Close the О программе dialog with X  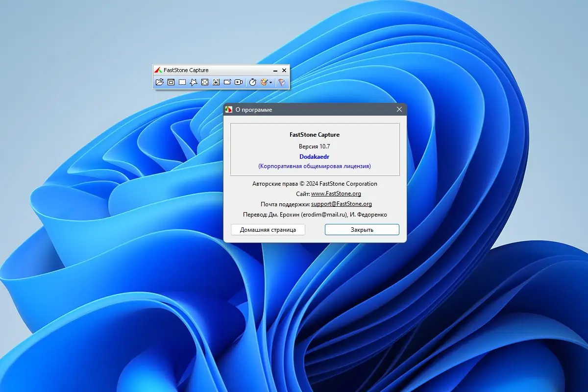[399, 110]
